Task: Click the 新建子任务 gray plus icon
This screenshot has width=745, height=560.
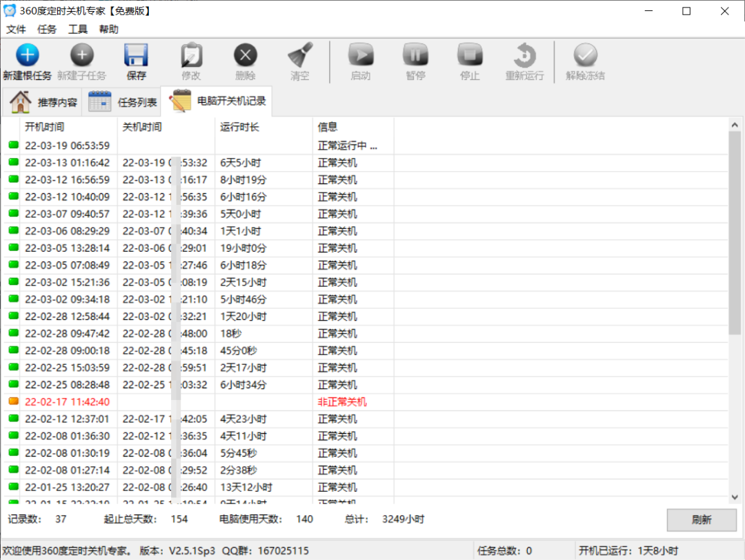Action: (81, 55)
